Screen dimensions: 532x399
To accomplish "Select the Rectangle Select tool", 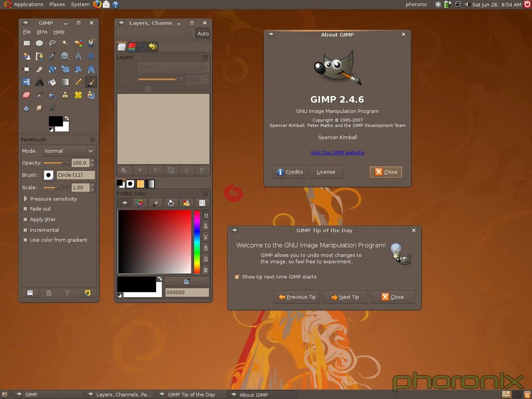I will (x=27, y=43).
